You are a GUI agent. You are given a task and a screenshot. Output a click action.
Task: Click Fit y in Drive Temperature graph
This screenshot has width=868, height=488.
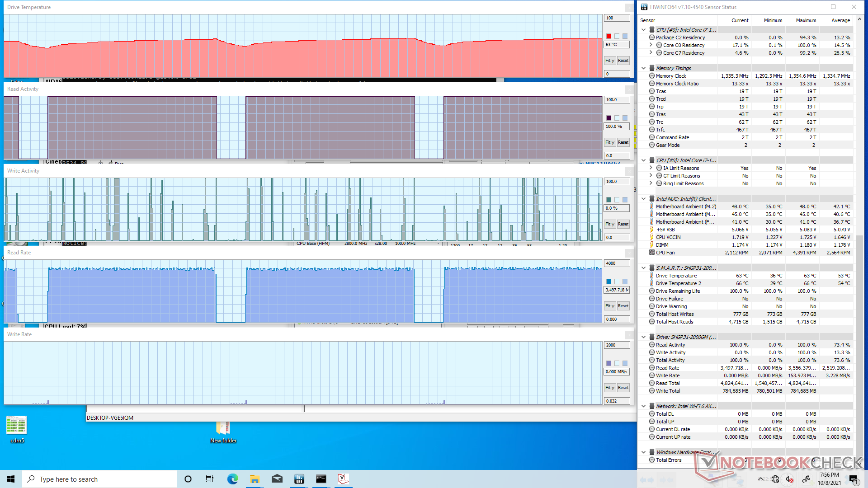[x=610, y=61]
